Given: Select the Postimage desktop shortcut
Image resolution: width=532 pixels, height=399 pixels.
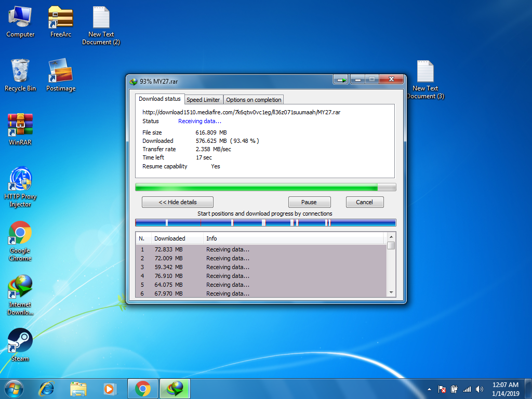Looking at the screenshot, I should point(61,75).
